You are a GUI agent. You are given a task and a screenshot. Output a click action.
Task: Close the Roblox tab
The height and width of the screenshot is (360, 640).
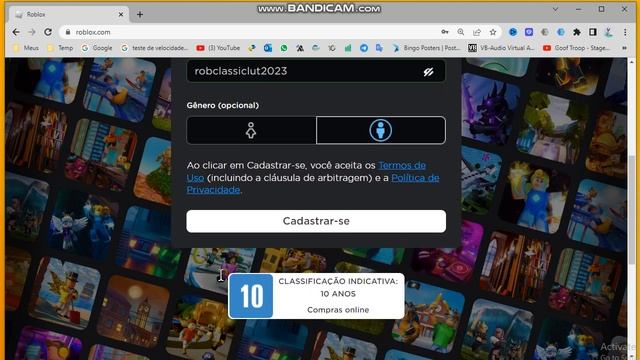(121, 14)
